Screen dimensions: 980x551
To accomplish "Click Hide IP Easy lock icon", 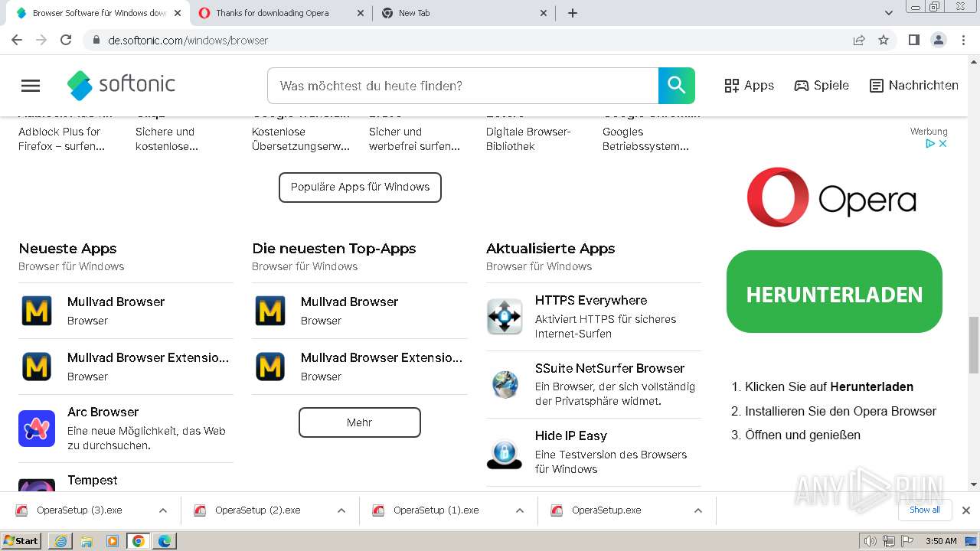I will (505, 452).
